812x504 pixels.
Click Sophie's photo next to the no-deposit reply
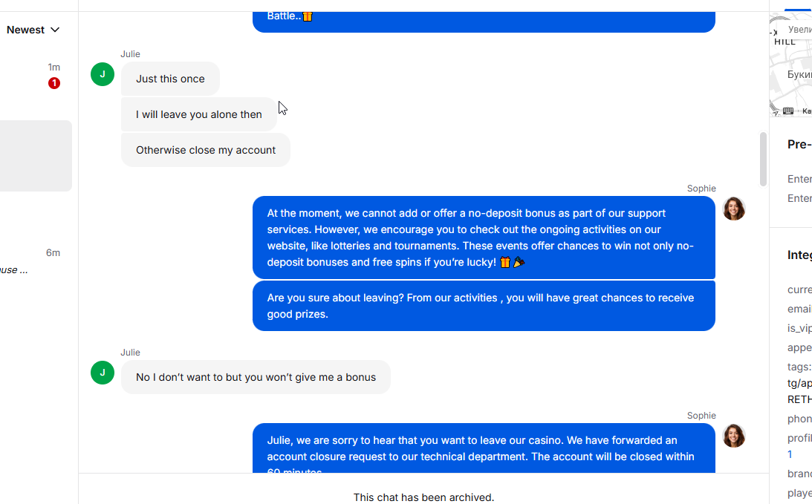734,209
